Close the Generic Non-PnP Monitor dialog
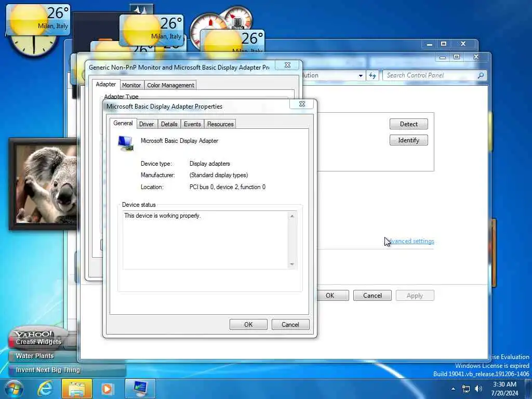This screenshot has height=399, width=532. [x=287, y=65]
